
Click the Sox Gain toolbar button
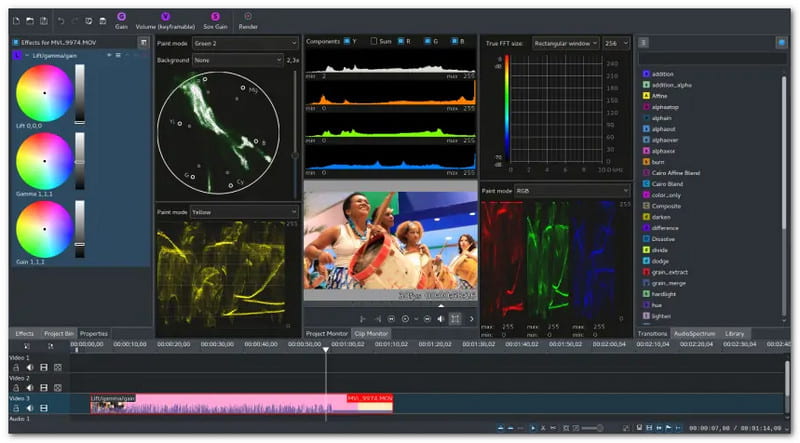(215, 21)
